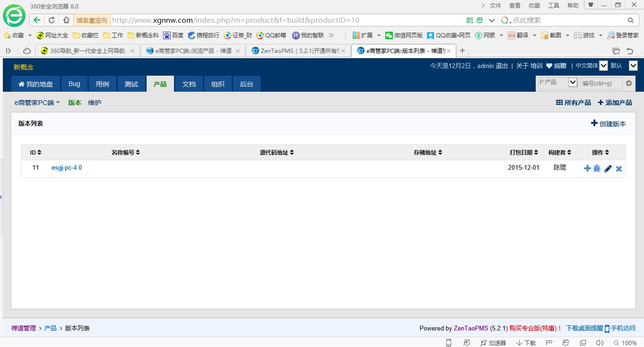Click the blue plus icon in esgj-pc-4.0 row
Image resolution: width=644 pixels, height=347 pixels.
pos(587,168)
